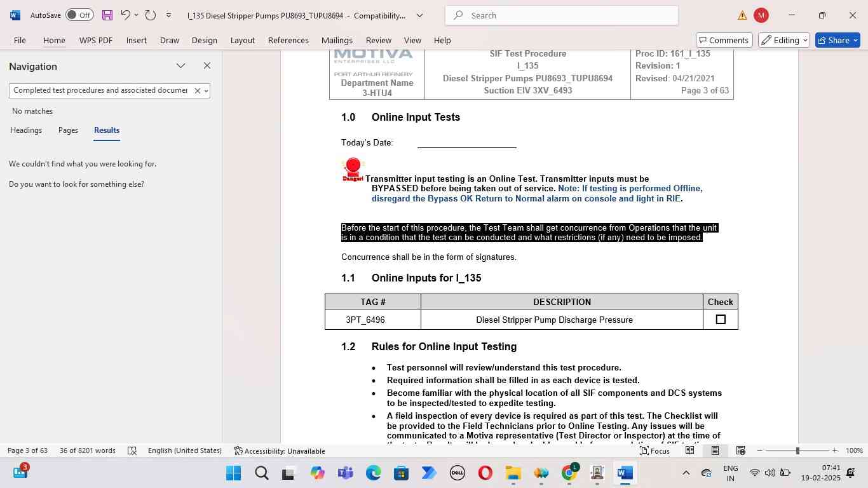Open the Design ribbon tab
This screenshot has width=868, height=488.
[205, 40]
